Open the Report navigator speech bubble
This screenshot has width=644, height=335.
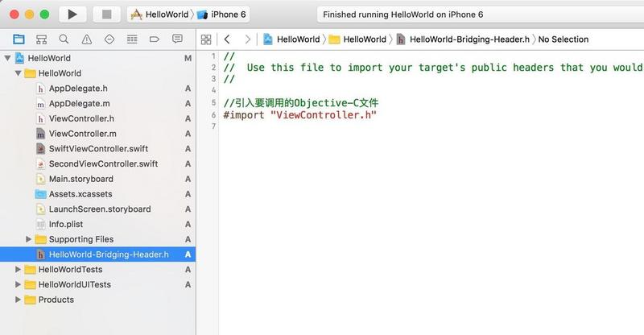coord(177,39)
